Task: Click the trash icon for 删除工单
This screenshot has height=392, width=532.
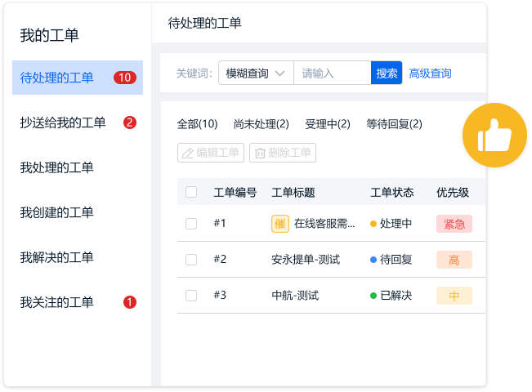Action: (260, 153)
